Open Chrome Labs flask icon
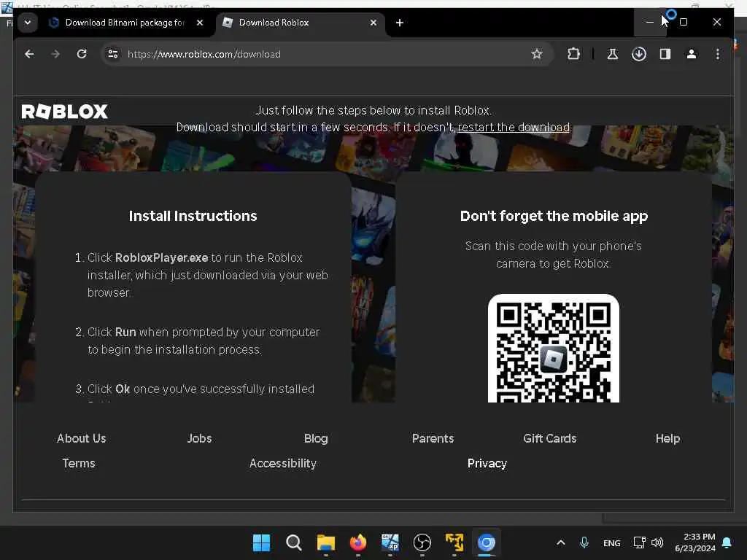Screen dimensions: 747x560 (x=613, y=54)
